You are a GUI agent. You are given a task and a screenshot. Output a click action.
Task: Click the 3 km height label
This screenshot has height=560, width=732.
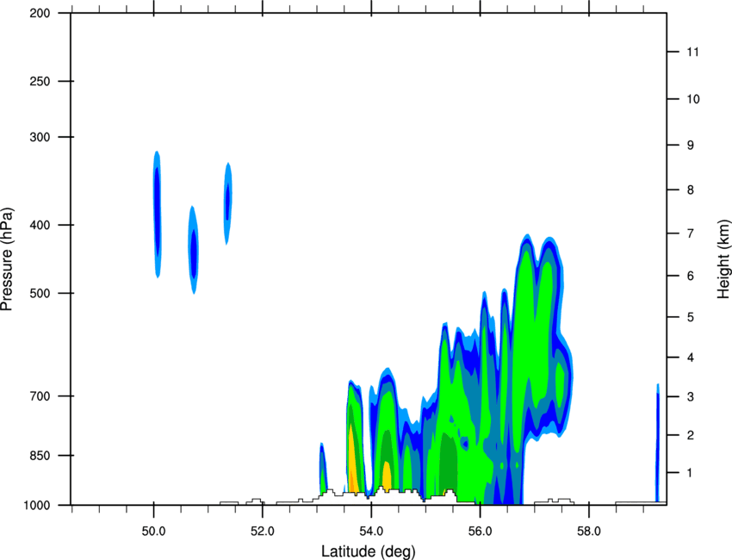click(691, 397)
